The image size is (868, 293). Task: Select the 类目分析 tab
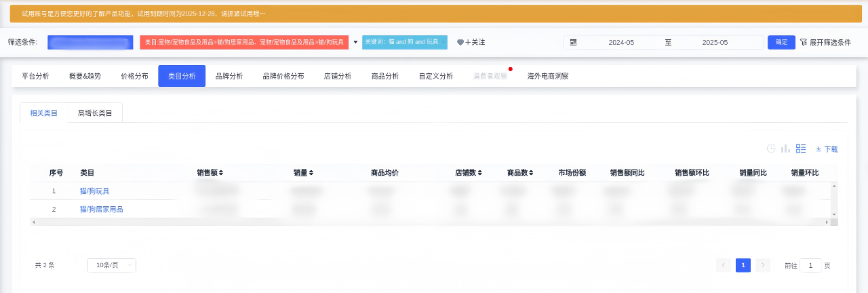pos(182,76)
